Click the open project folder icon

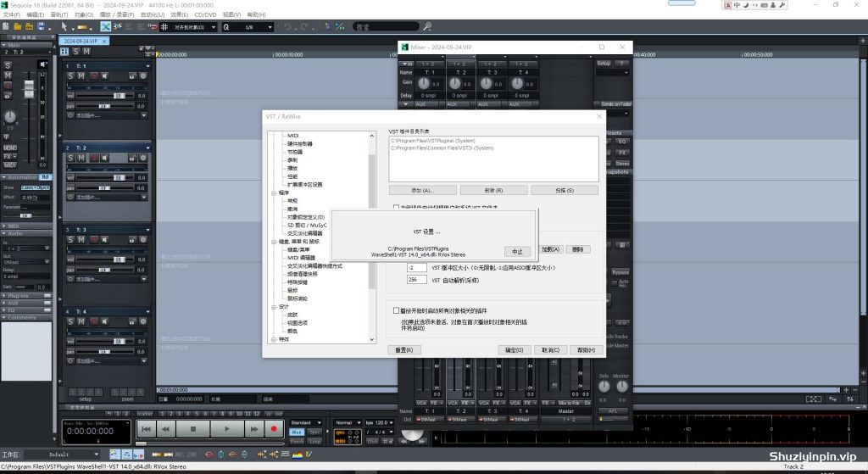point(17,26)
